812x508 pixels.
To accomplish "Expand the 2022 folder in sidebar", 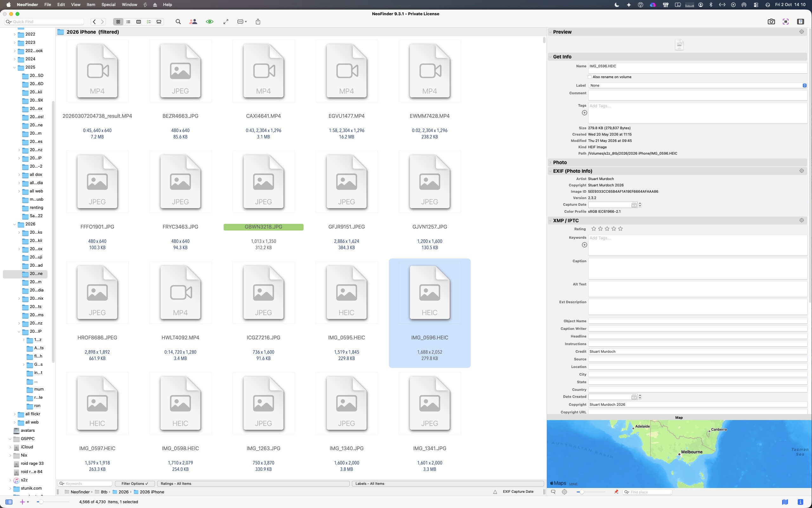I will (x=14, y=34).
